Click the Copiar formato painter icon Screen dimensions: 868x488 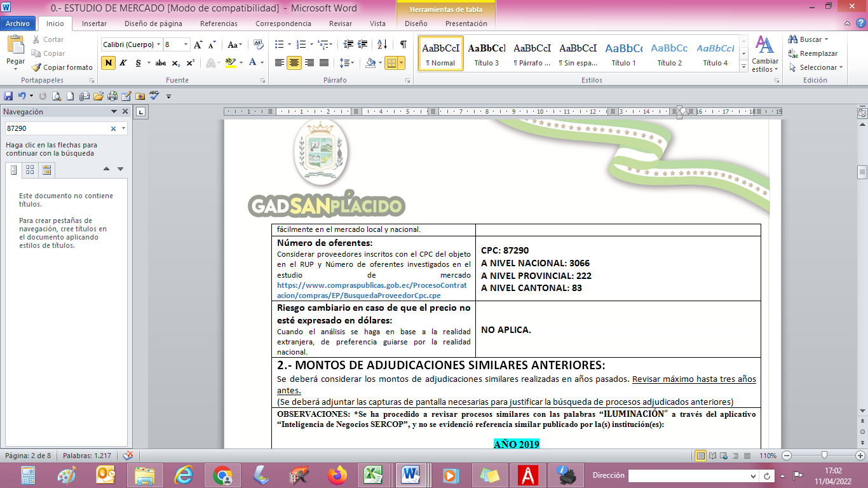point(37,67)
